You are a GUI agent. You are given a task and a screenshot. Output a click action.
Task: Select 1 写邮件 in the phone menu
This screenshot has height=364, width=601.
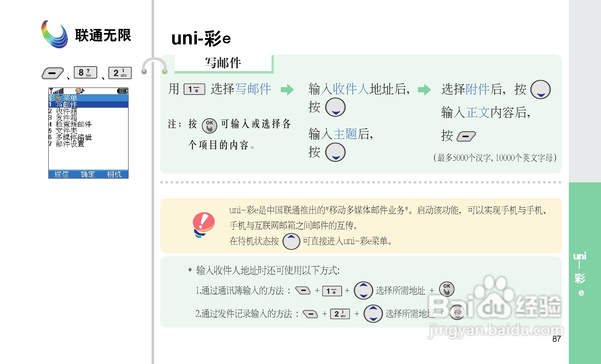[88, 105]
